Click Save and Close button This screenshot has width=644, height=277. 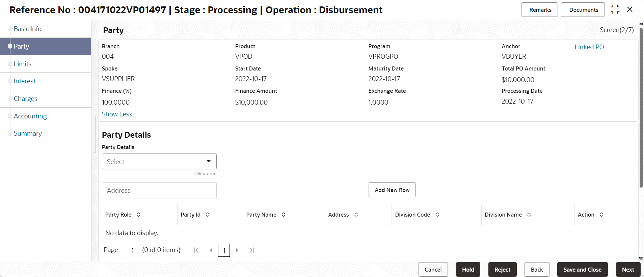(582, 270)
